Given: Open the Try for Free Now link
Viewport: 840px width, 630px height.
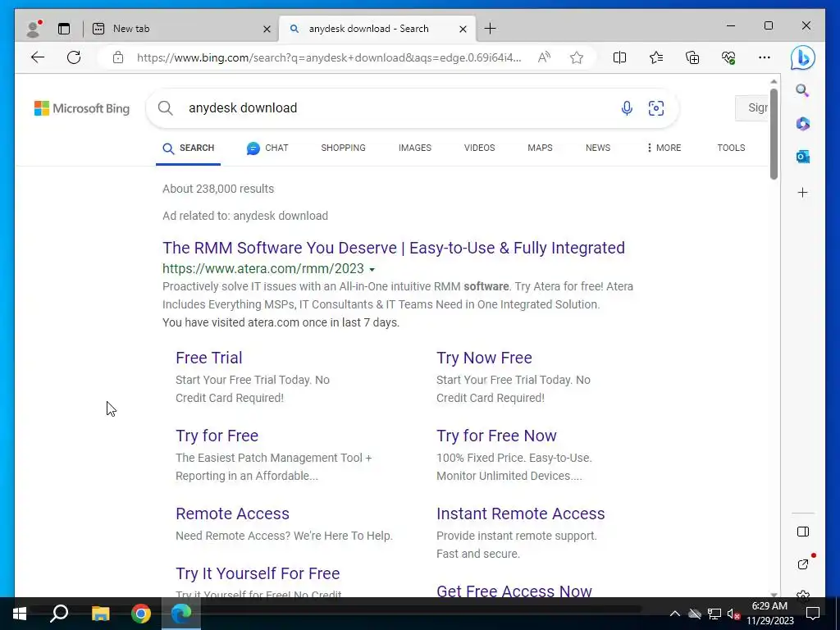Looking at the screenshot, I should click(496, 436).
